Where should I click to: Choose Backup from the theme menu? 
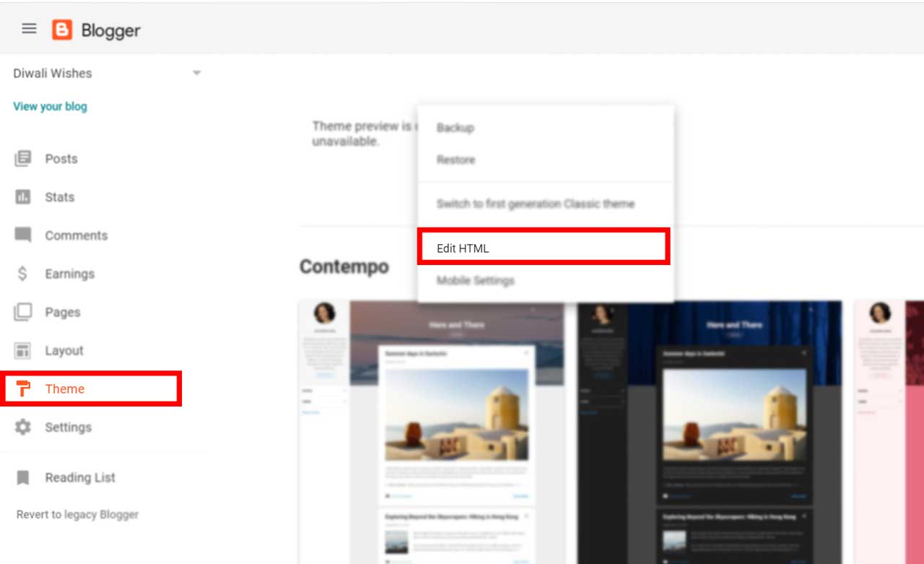tap(456, 128)
